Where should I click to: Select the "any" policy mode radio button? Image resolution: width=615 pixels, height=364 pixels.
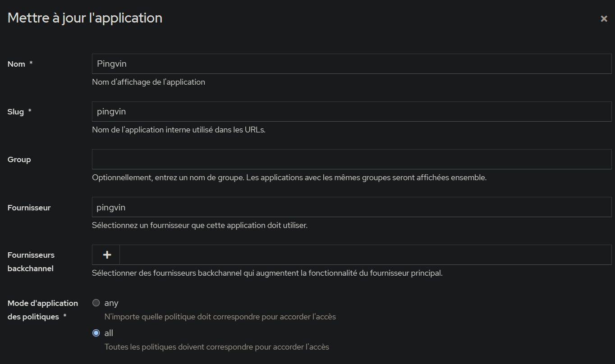[96, 303]
